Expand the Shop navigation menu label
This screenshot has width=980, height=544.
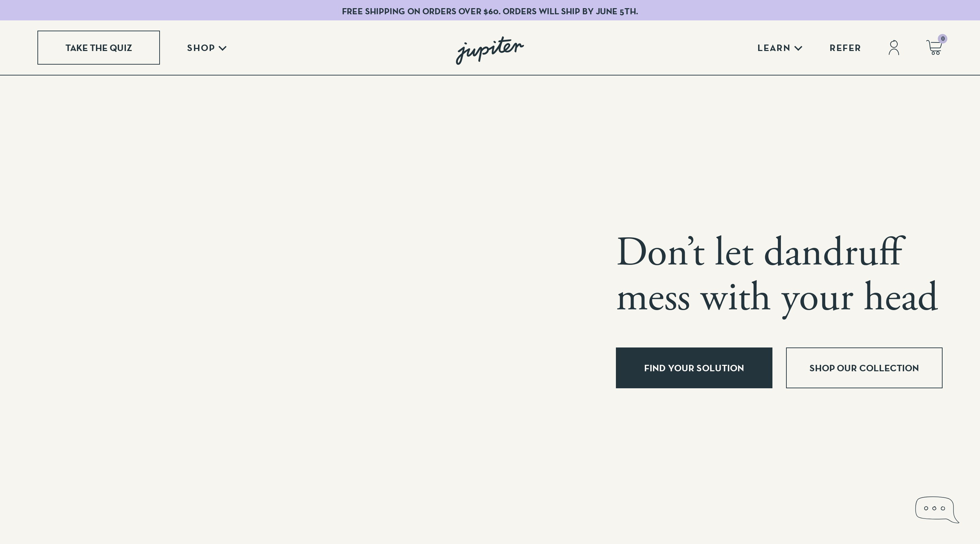pos(201,48)
